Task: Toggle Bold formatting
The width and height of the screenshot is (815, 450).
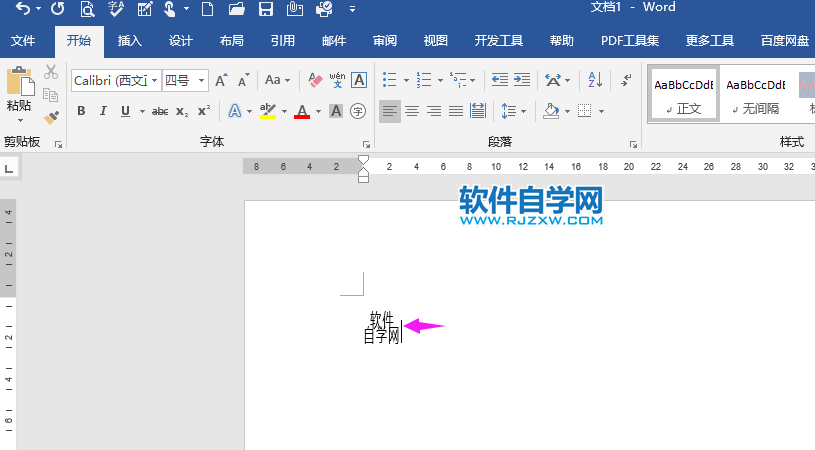Action: 81,111
